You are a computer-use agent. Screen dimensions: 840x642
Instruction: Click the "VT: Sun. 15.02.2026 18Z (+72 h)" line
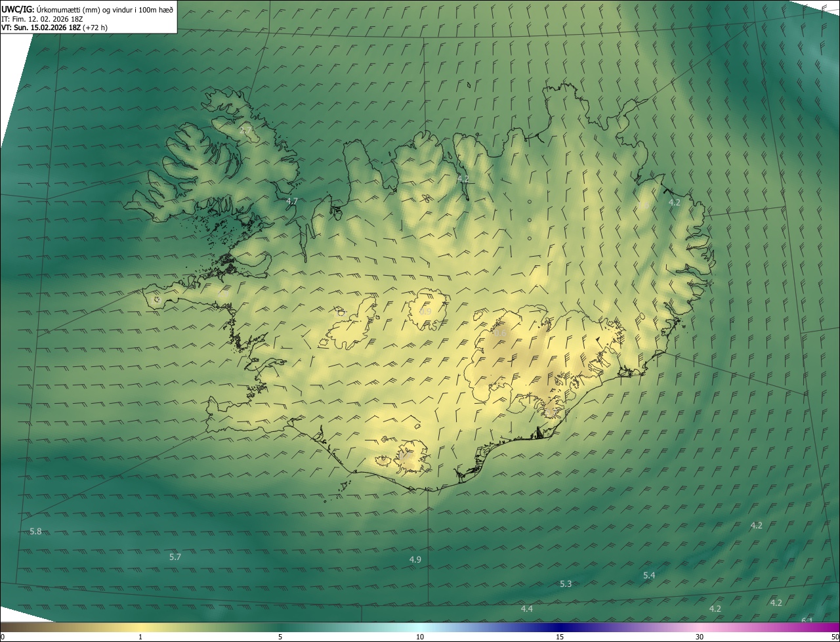point(54,28)
